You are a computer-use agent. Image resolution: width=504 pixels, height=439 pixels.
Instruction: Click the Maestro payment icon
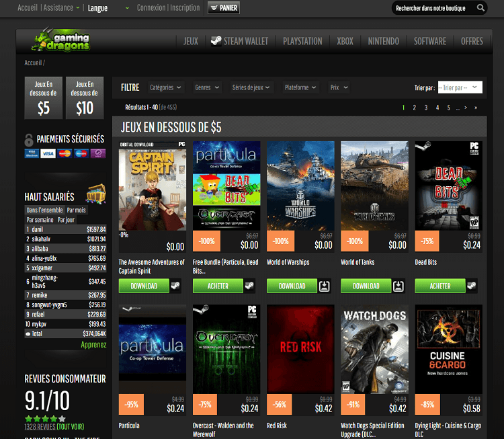[x=81, y=153]
